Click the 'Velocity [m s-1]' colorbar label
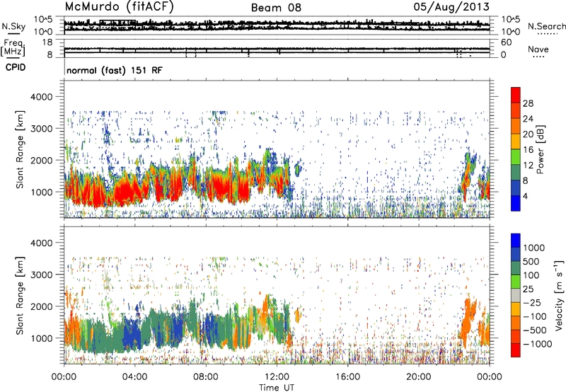 point(560,295)
